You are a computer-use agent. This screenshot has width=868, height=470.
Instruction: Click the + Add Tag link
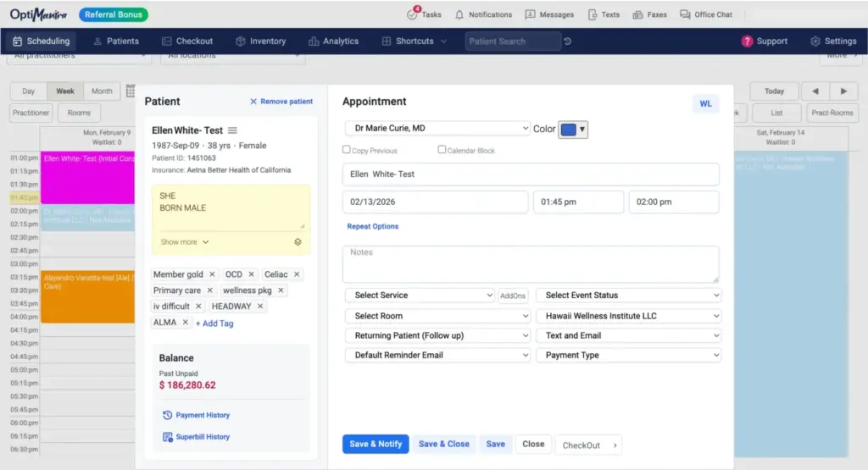214,323
